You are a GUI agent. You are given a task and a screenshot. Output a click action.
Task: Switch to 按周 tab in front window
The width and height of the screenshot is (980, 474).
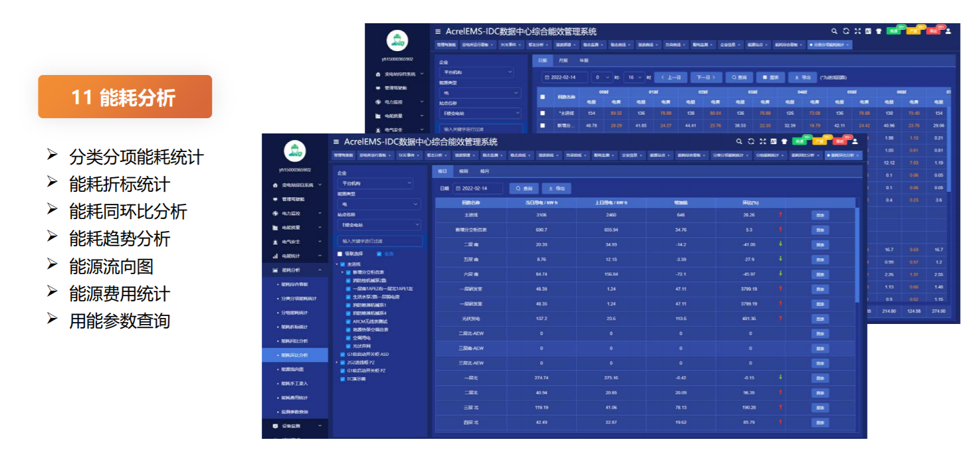pos(463,171)
